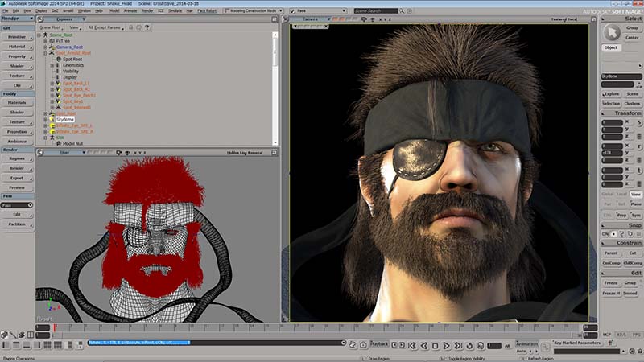
Task: Click the Skydome light bulb icon
Action: [52, 119]
